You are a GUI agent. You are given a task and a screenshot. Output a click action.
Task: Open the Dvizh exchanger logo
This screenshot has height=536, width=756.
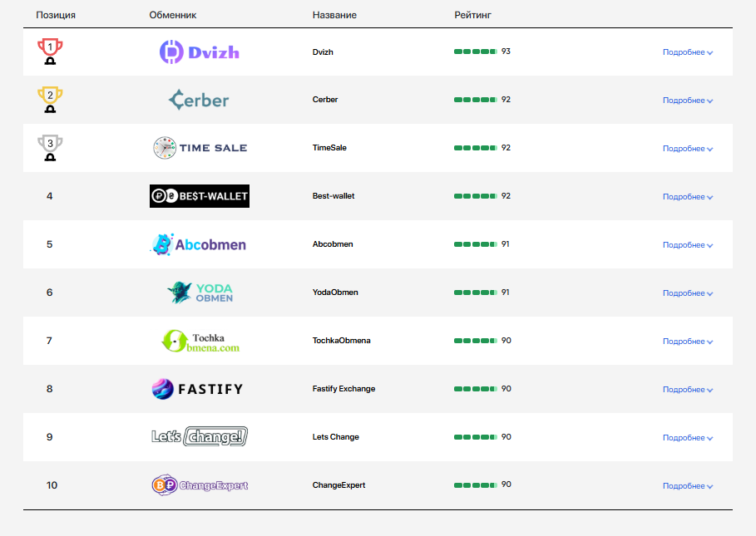(x=199, y=52)
